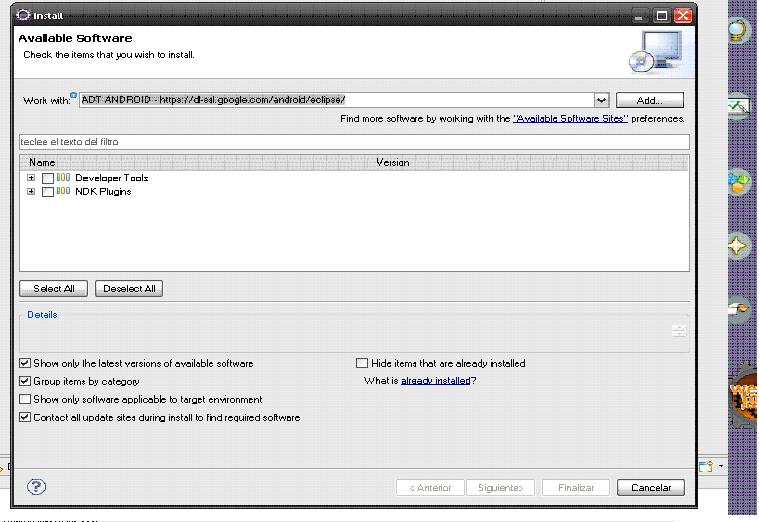The width and height of the screenshot is (759, 522).
Task: Click the Select All button
Action: pyautogui.click(x=53, y=289)
